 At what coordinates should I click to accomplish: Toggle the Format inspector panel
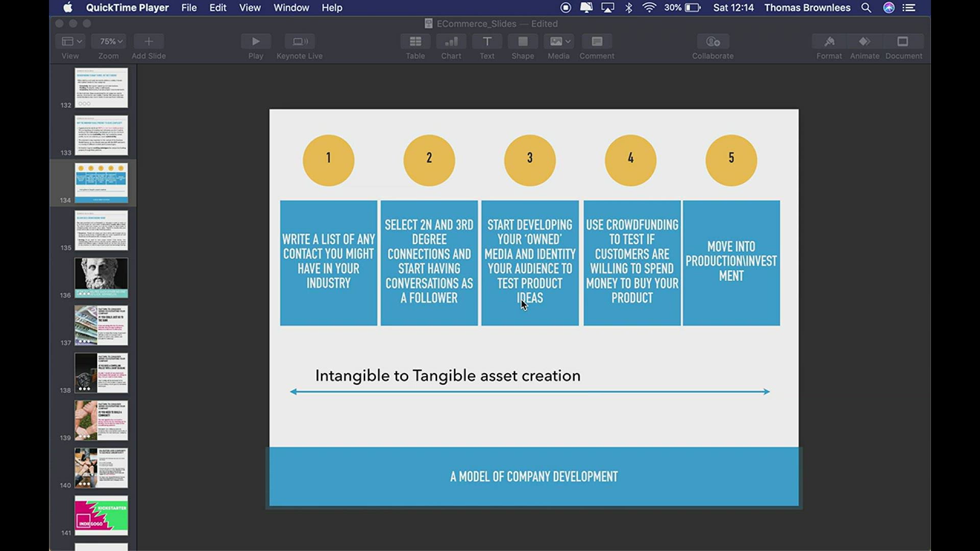(829, 41)
